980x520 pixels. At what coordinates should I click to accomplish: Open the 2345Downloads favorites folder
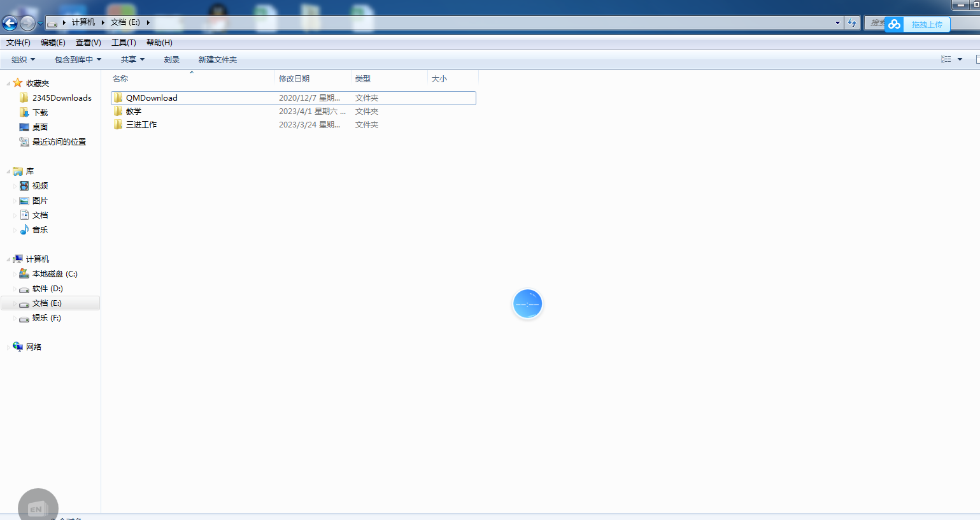coord(61,97)
